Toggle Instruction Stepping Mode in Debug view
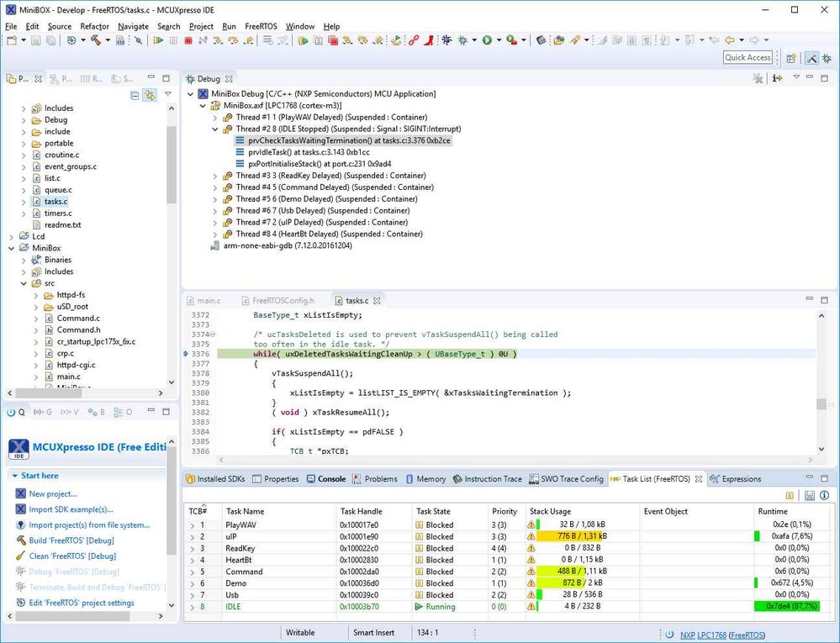Image resolution: width=840 pixels, height=643 pixels. [777, 78]
